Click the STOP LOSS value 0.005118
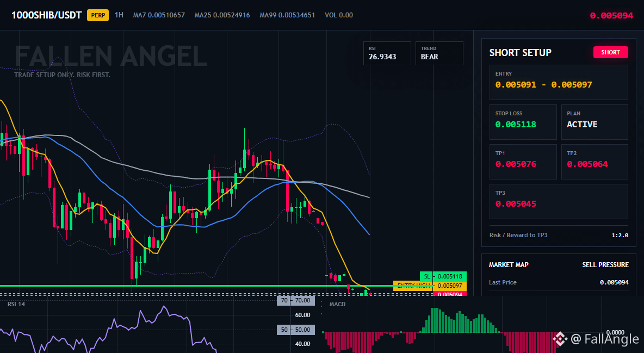Screen dimensions: 644x353 (x=516, y=125)
